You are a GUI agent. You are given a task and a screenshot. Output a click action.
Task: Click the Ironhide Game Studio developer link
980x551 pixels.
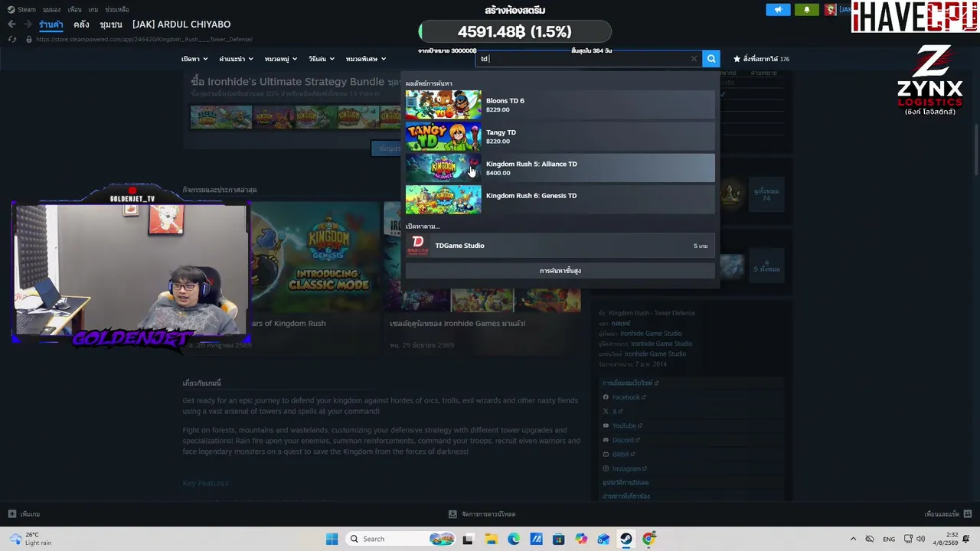point(651,334)
